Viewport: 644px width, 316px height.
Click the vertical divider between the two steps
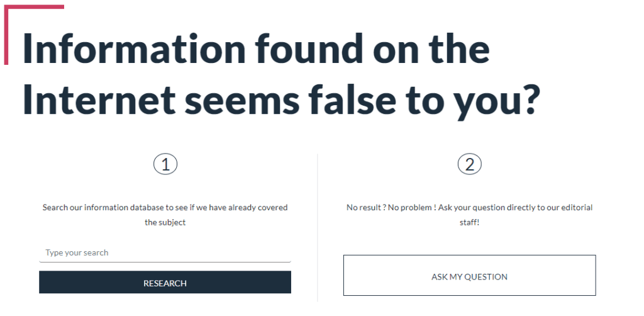coord(318,227)
